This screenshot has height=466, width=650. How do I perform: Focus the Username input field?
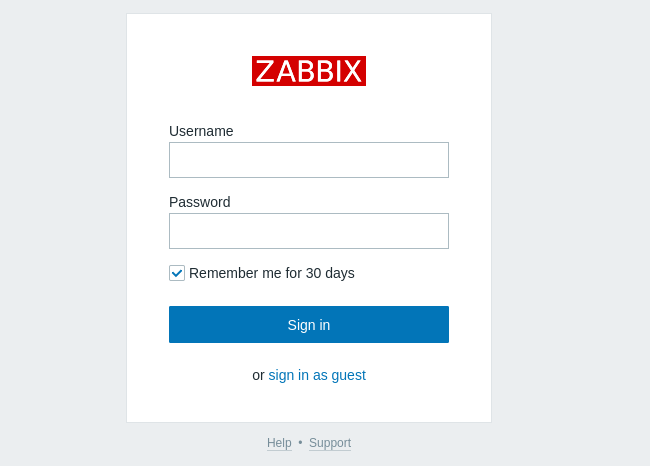pyautogui.click(x=309, y=160)
